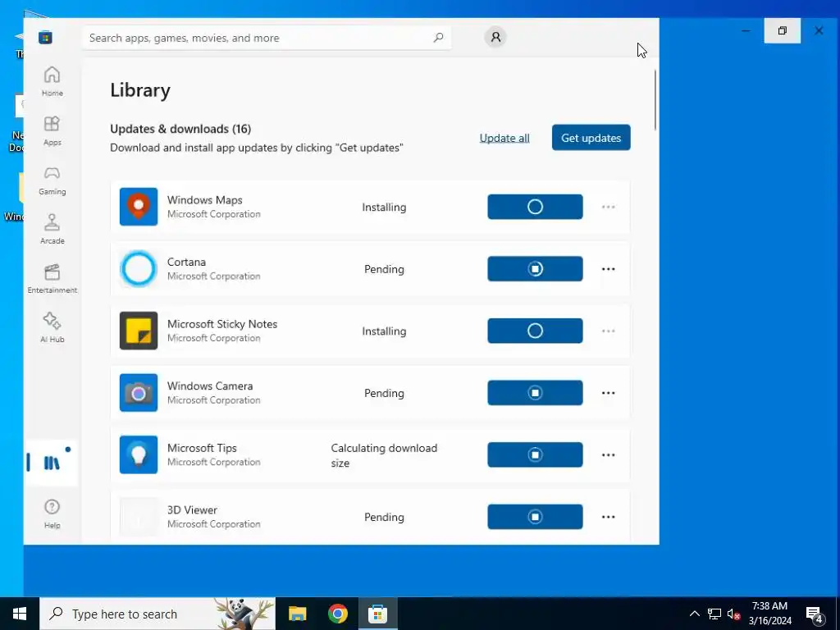Click the Store search input field
This screenshot has width=840, height=630.
click(267, 38)
